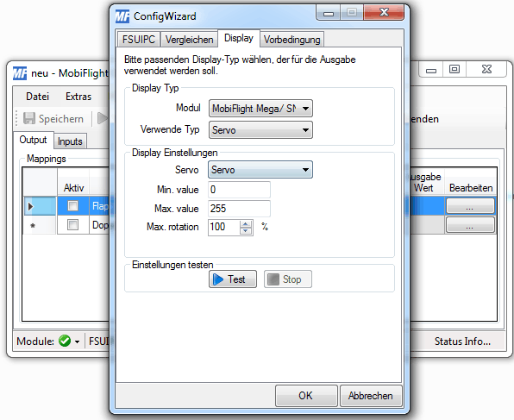514x420 pixels.
Task: Increase Max. rotation with up arrow
Action: coord(246,224)
